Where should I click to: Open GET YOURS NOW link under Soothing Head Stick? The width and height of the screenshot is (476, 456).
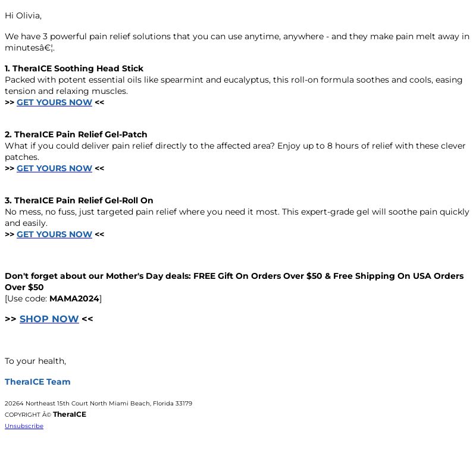click(54, 102)
